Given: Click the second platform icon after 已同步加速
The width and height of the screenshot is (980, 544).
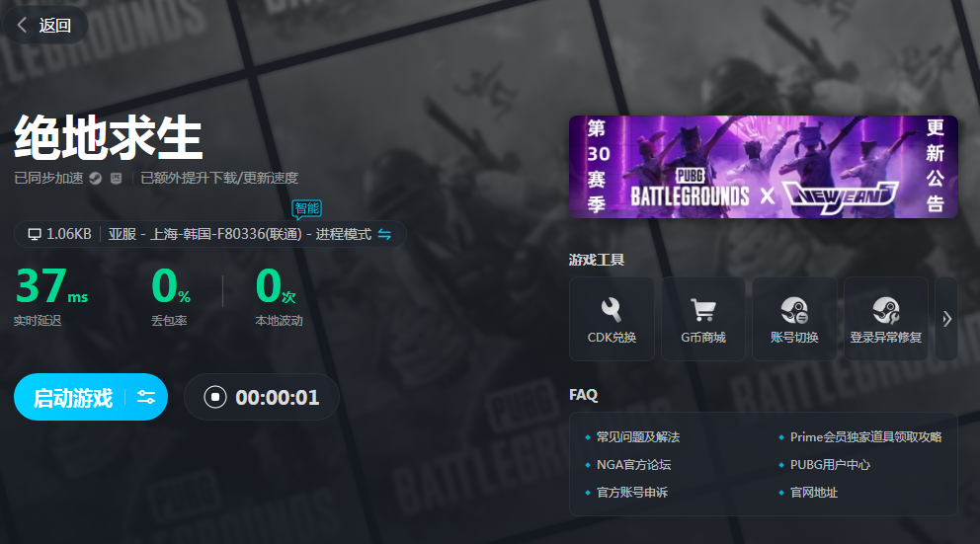Looking at the screenshot, I should click(x=117, y=179).
